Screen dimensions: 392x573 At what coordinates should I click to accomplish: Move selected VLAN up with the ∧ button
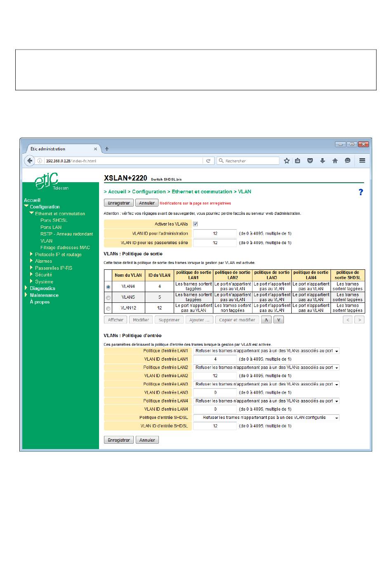click(266, 320)
